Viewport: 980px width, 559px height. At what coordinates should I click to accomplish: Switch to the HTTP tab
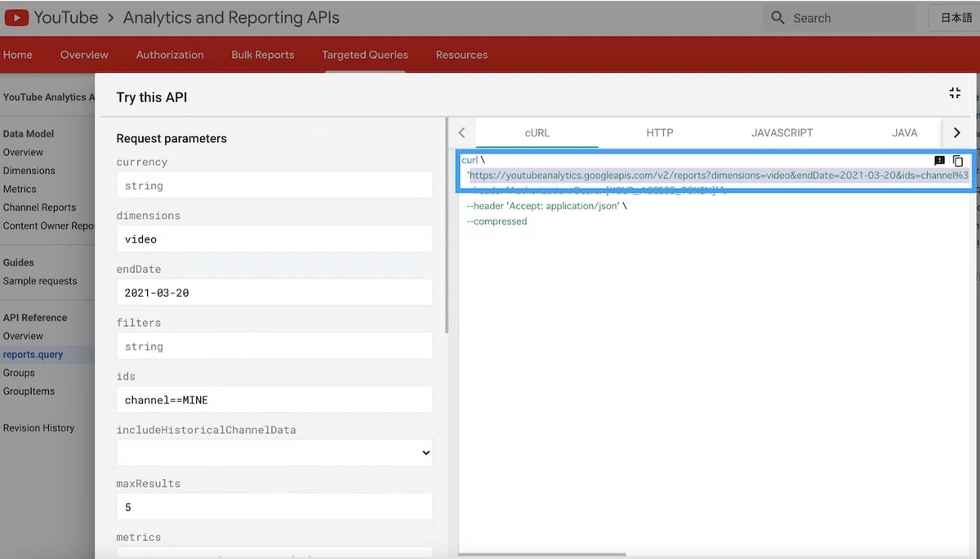click(x=660, y=132)
